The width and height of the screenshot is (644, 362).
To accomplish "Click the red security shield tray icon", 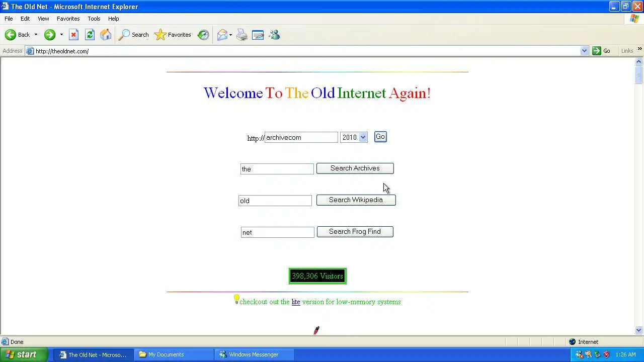I will point(606,354).
